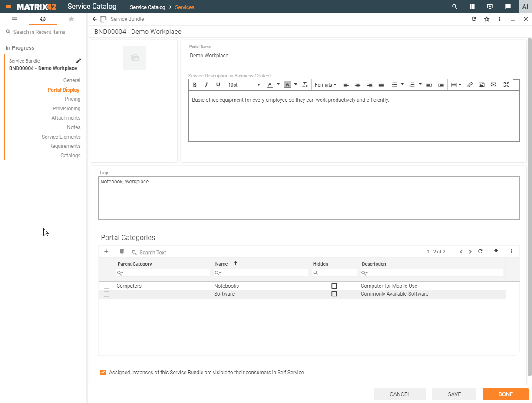Uncheck visible to consumers in Self Service
The width and height of the screenshot is (532, 403).
(102, 373)
